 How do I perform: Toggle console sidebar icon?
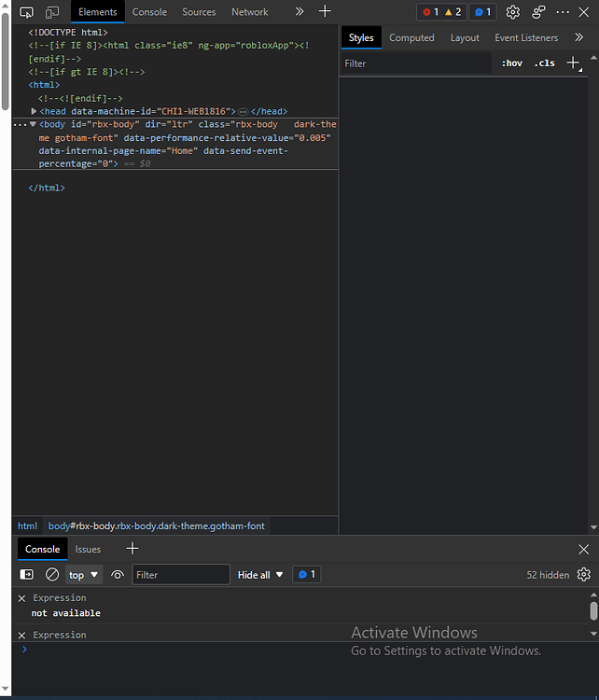[27, 574]
